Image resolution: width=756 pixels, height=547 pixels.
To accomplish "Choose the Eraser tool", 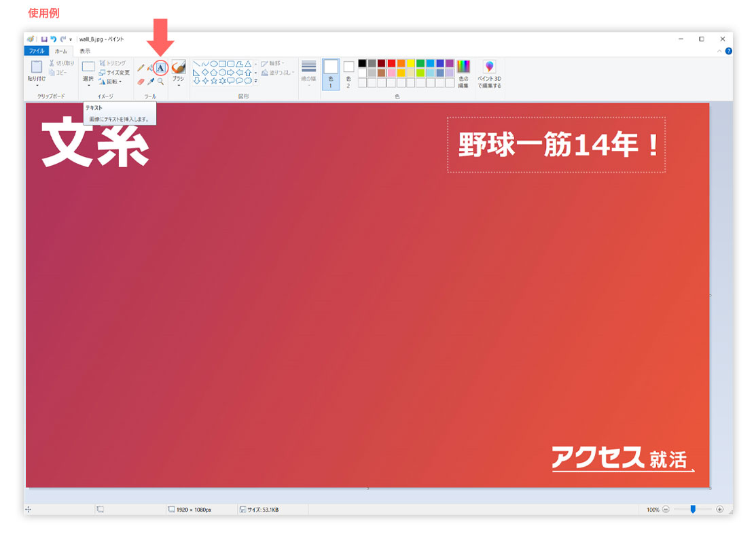I will click(x=141, y=82).
